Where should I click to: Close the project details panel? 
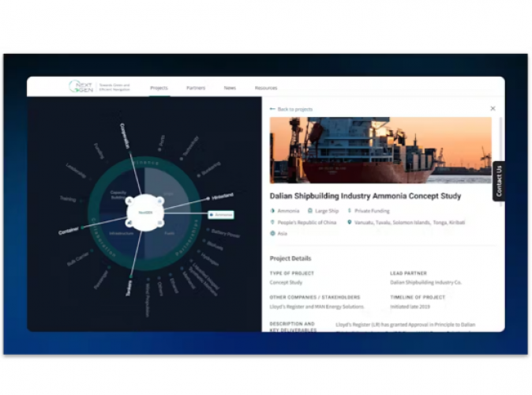tap(493, 108)
